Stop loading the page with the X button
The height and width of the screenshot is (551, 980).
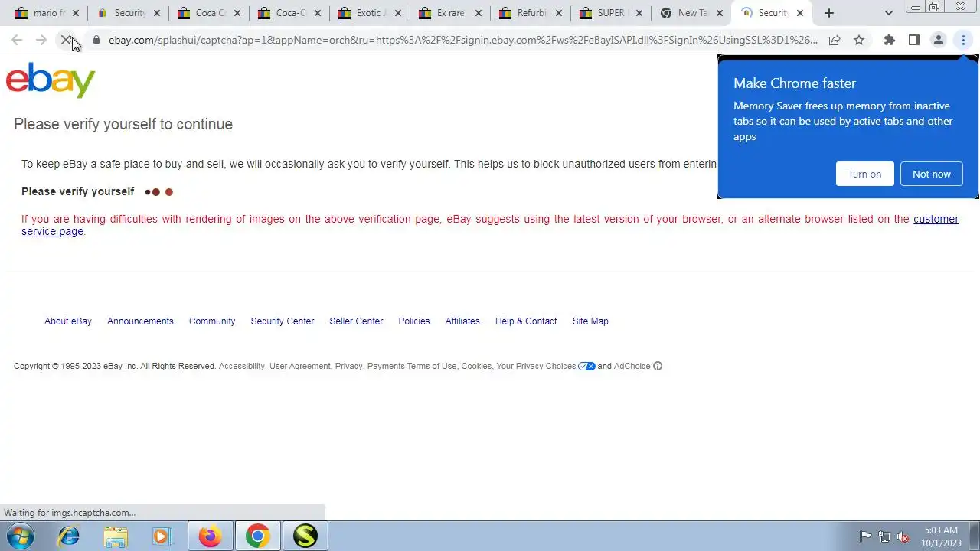pyautogui.click(x=67, y=41)
